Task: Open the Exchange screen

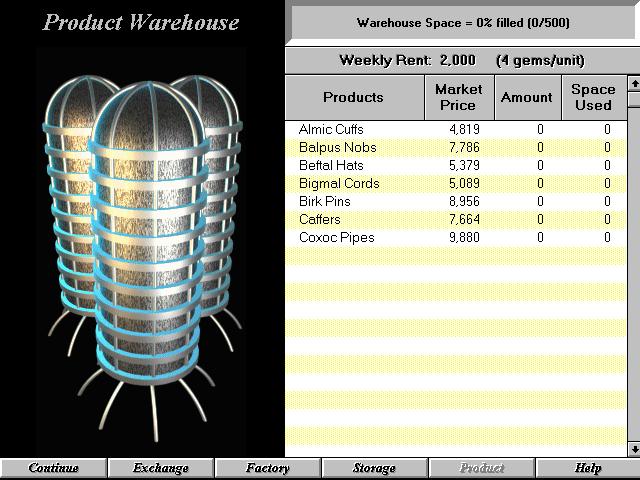Action: point(160,468)
